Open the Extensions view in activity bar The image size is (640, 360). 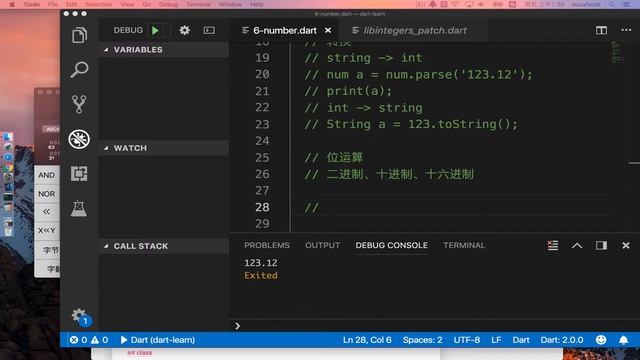[79, 173]
